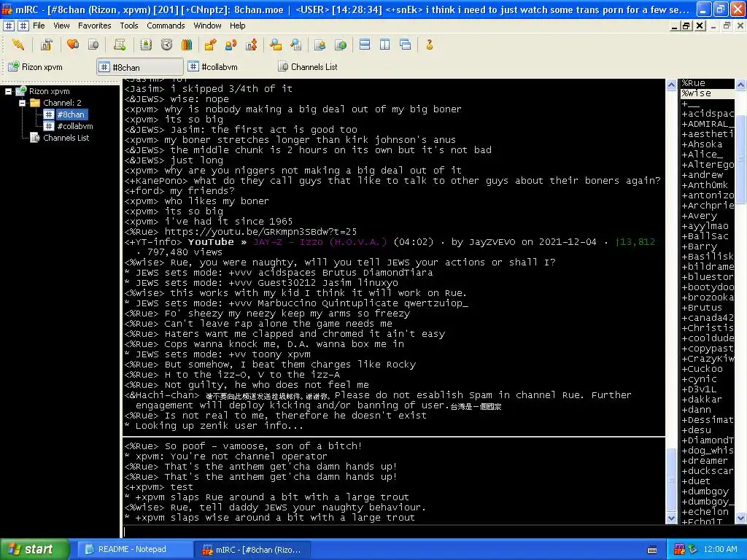This screenshot has height=560, width=747.
Task: Click the youtu.be link posted by Rue
Action: 260,232
